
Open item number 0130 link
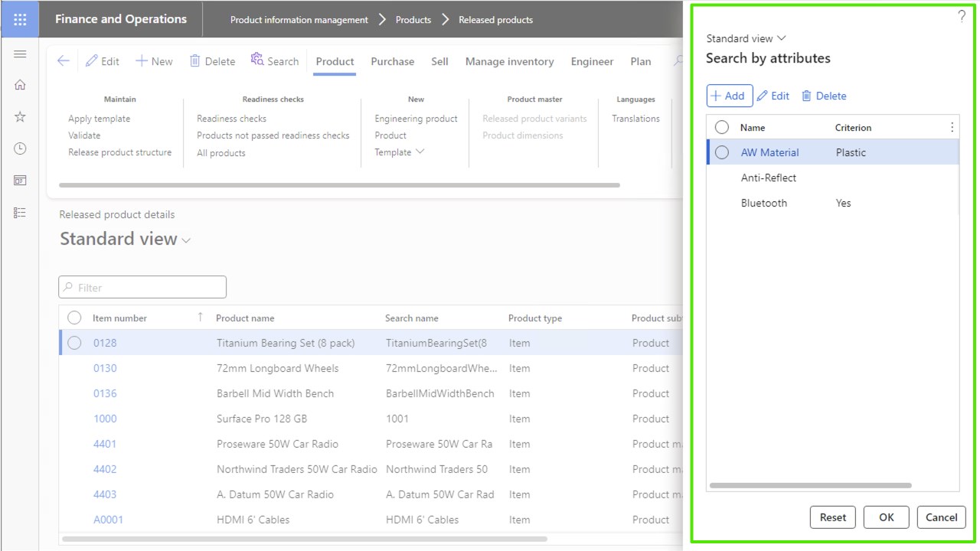[105, 368]
